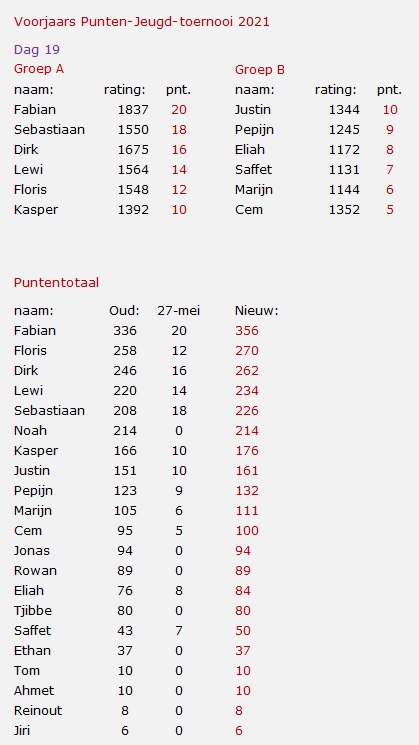
Task: Click Dirk's 16 points in Groep A
Action: click(x=179, y=150)
